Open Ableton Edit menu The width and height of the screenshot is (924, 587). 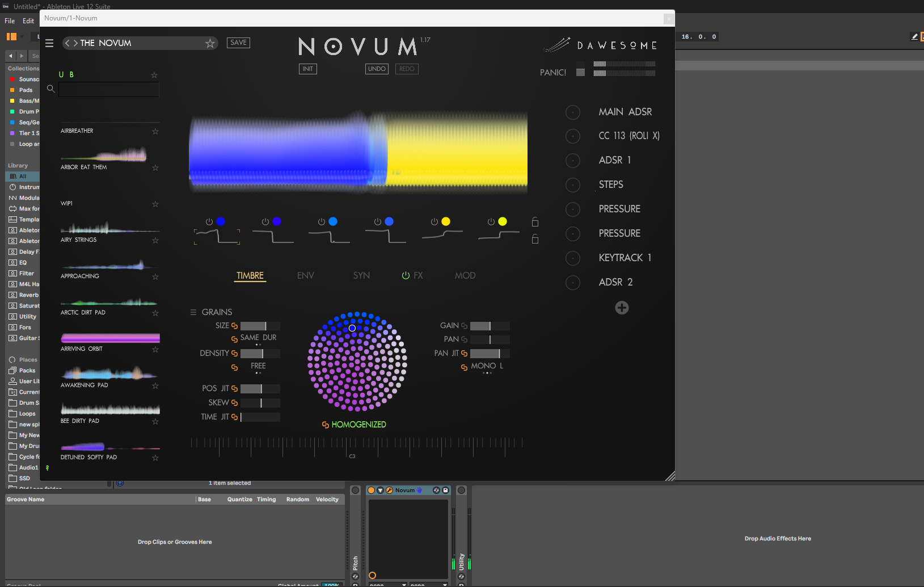(28, 21)
